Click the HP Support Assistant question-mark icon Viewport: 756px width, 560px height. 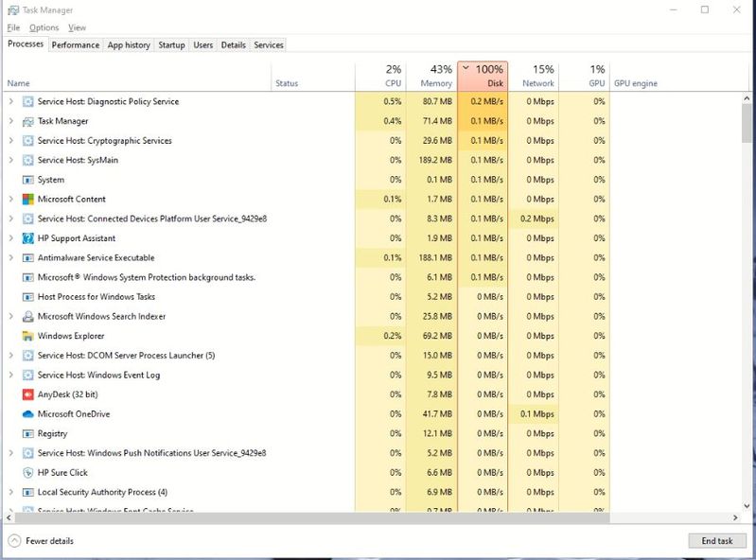point(28,238)
